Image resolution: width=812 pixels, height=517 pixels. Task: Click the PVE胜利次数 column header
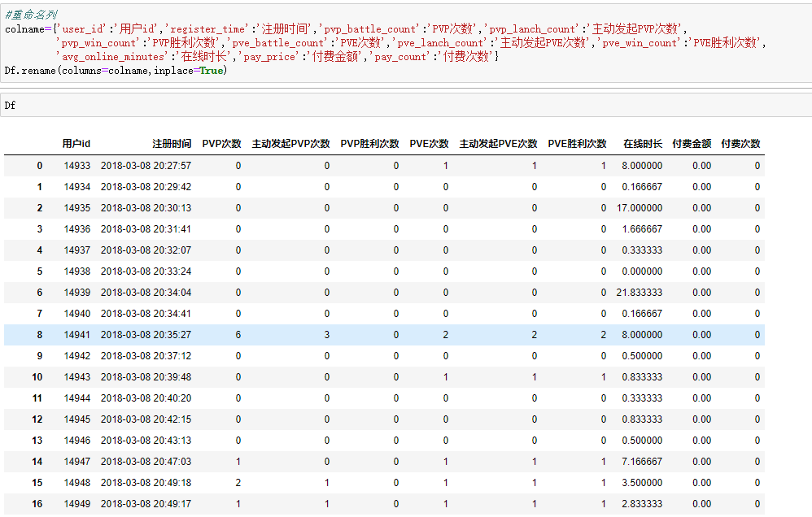[x=577, y=144]
